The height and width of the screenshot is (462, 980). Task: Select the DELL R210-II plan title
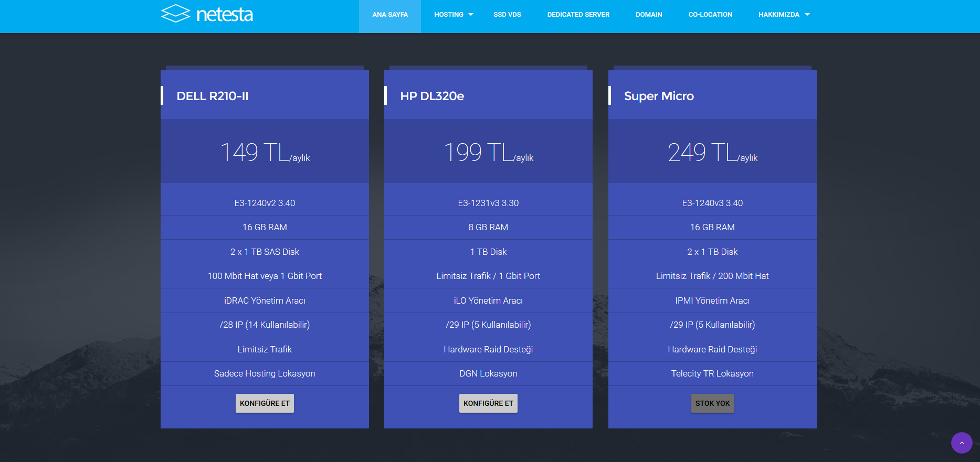pos(213,96)
